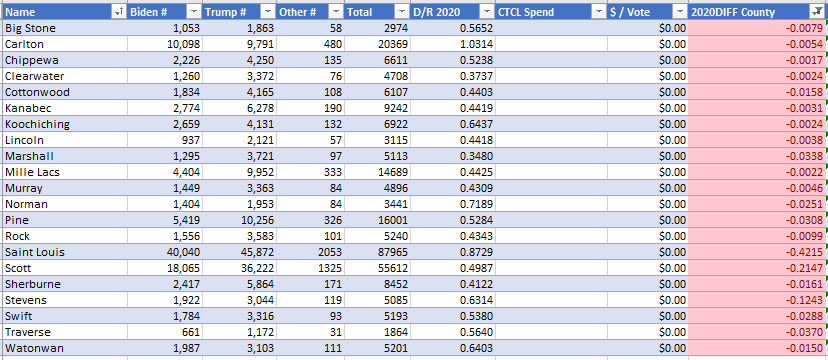Viewport: 828px width, 360px height.
Task: Open the CTCL Spend column filter dropdown
Action: click(599, 12)
